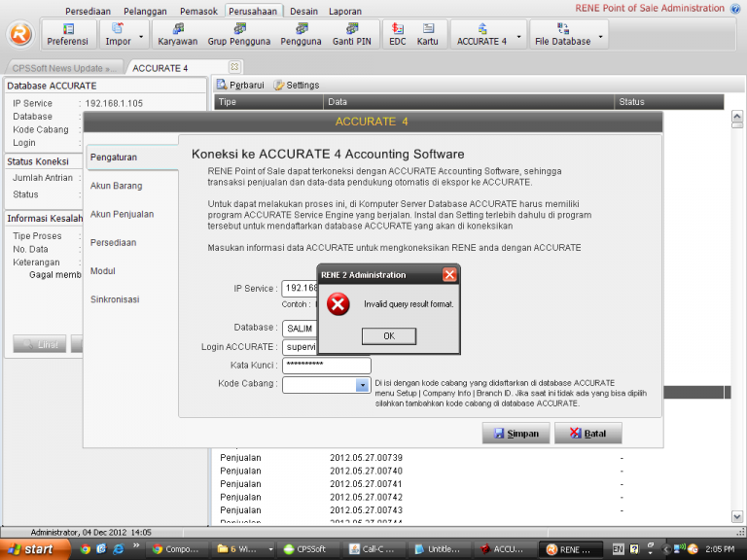This screenshot has width=747, height=560.
Task: Expand the Impor dropdown arrow
Action: [x=141, y=36]
